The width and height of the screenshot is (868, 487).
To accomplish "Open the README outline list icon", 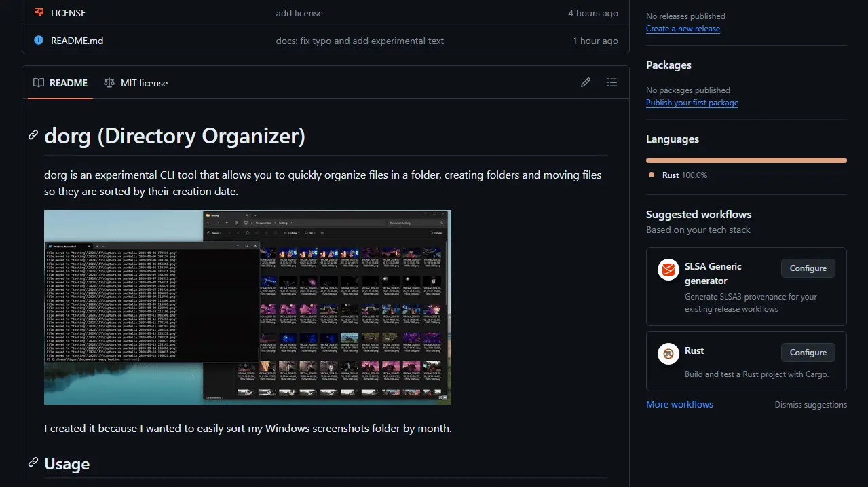I will 612,82.
